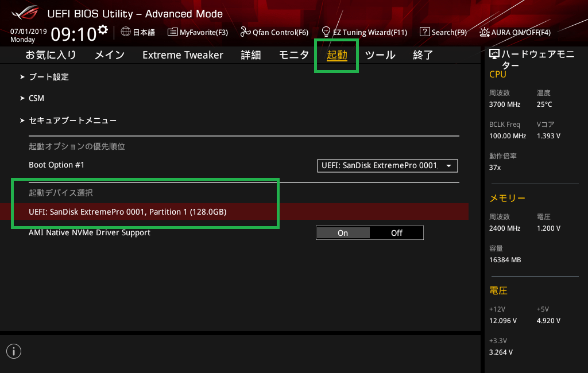Click the ROG logo icon
Viewport: 588px width, 373px height.
pyautogui.click(x=25, y=13)
